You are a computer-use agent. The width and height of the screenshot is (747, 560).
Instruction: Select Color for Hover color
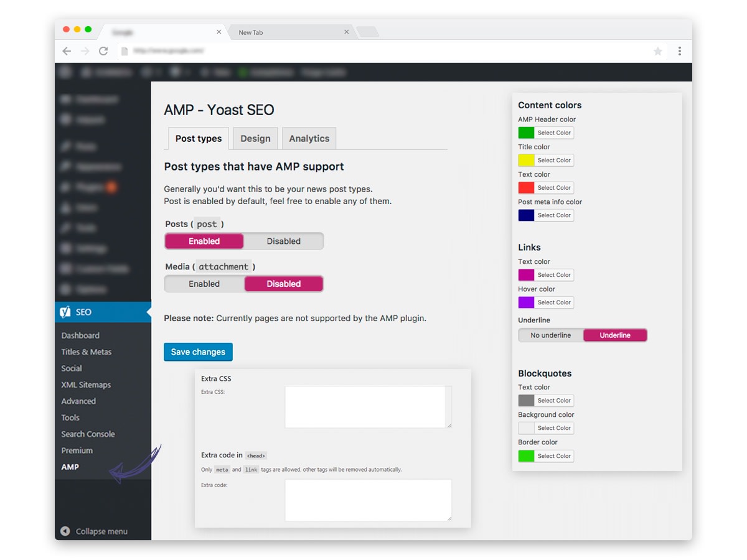pos(554,302)
